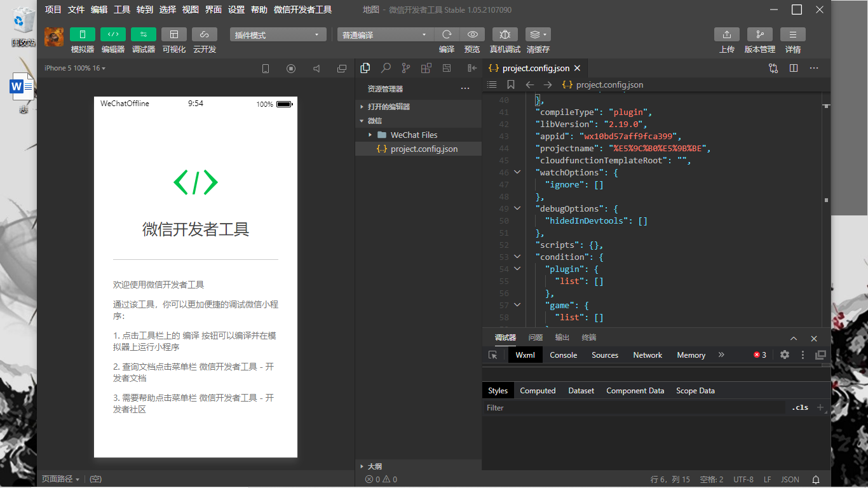Open the Component Data tab
Image resolution: width=868 pixels, height=488 pixels.
(x=635, y=391)
